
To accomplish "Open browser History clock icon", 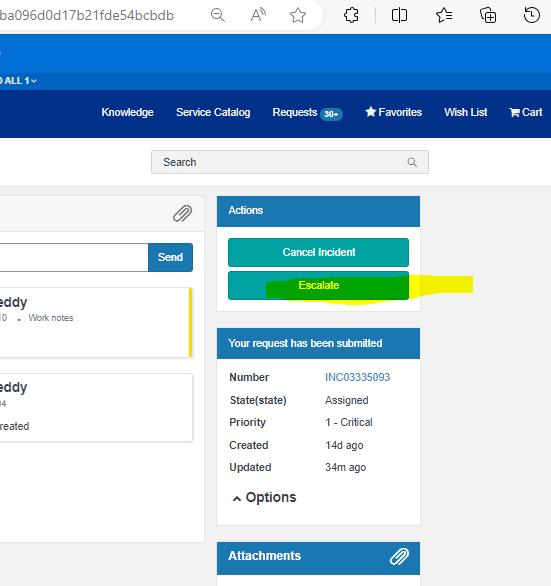I will [532, 15].
